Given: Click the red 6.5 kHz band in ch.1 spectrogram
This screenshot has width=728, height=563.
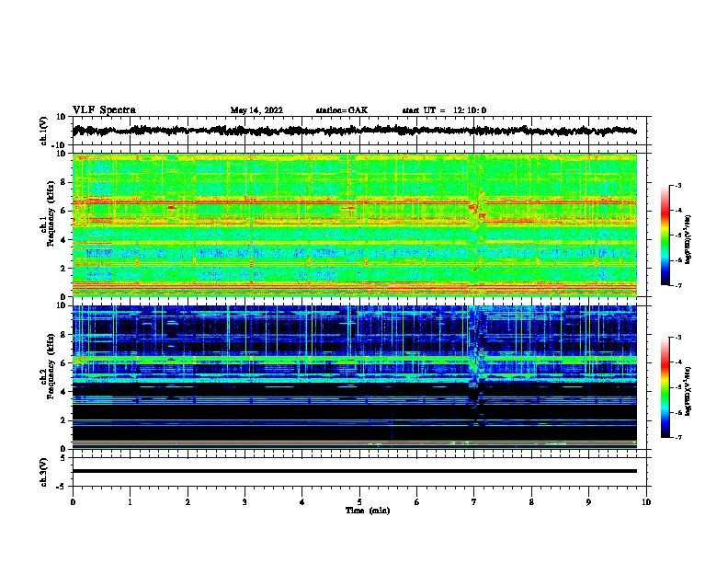Looking at the screenshot, I should point(355,202).
